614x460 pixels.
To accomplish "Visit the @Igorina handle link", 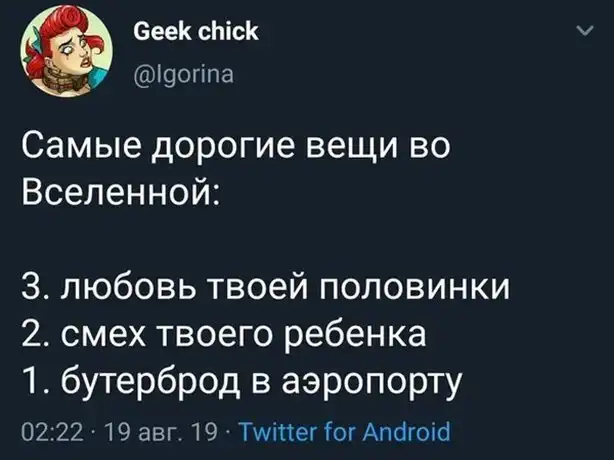I will [x=184, y=74].
